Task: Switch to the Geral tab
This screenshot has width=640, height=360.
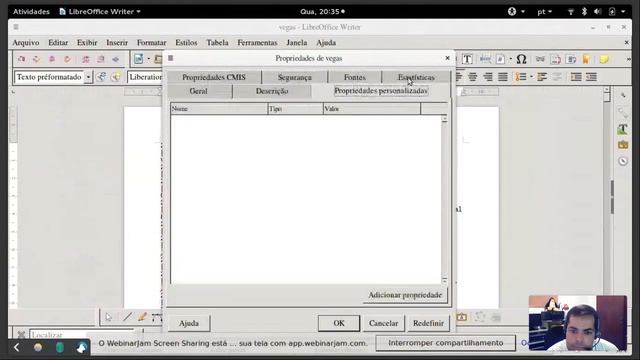Action: click(199, 91)
